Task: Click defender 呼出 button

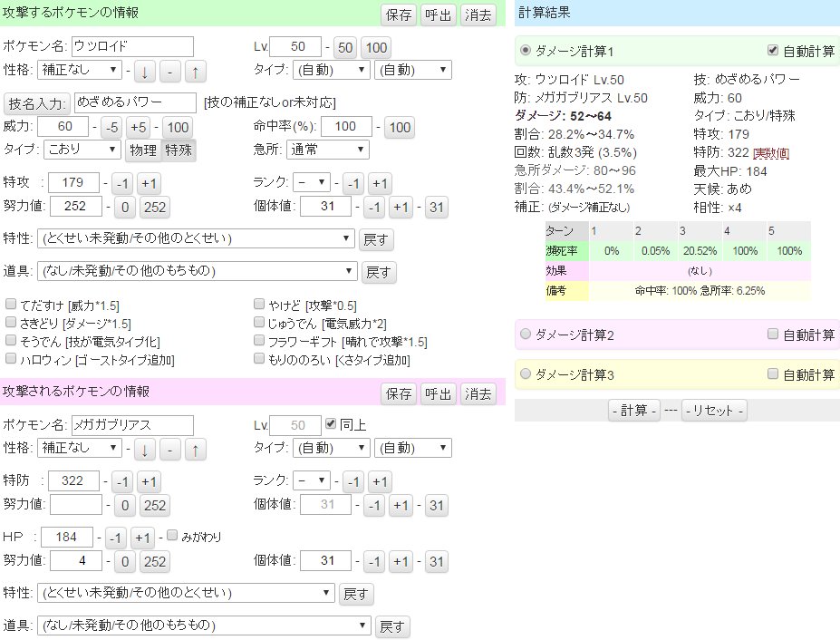Action: (439, 394)
